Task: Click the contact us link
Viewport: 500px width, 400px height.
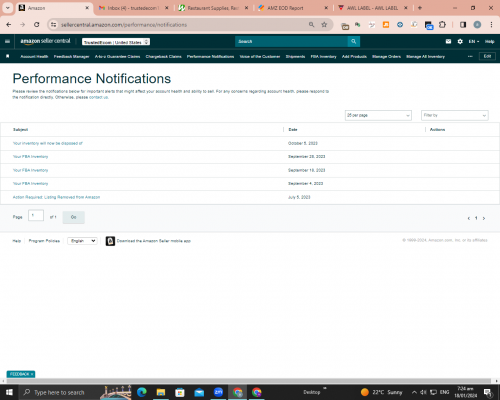Action: pyautogui.click(x=98, y=97)
